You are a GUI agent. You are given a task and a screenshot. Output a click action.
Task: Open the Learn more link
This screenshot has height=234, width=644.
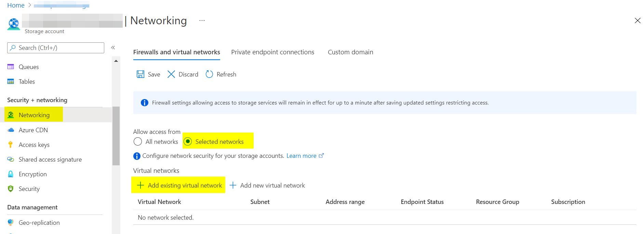(301, 156)
